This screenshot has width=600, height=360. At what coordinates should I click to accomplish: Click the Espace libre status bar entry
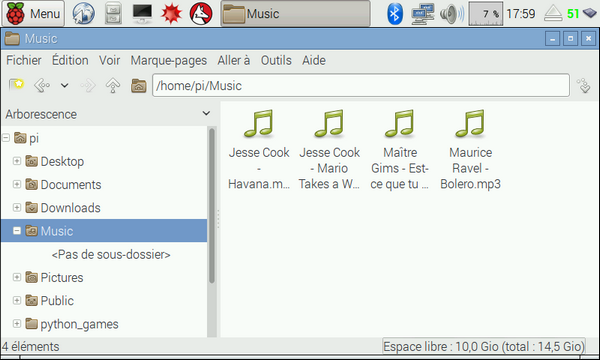coord(484,347)
